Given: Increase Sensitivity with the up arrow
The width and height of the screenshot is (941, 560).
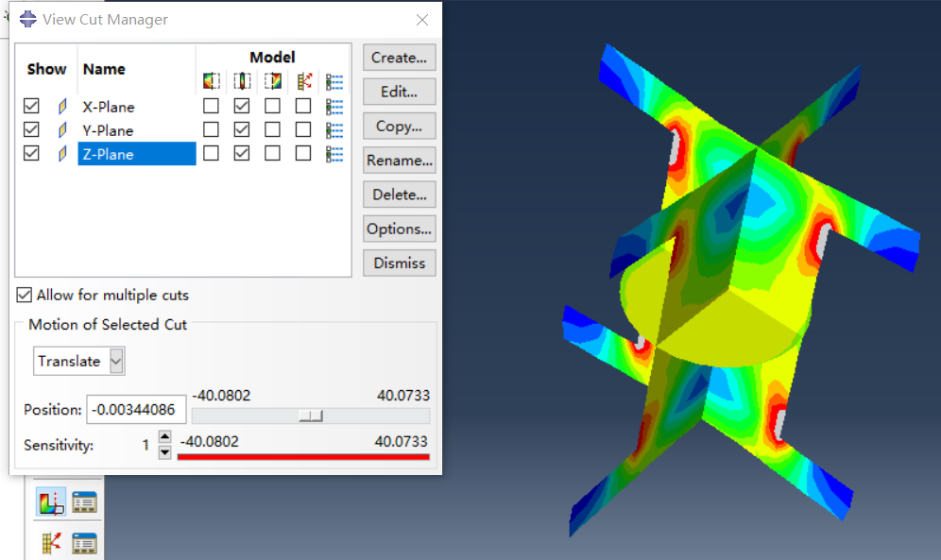Looking at the screenshot, I should click(x=164, y=436).
